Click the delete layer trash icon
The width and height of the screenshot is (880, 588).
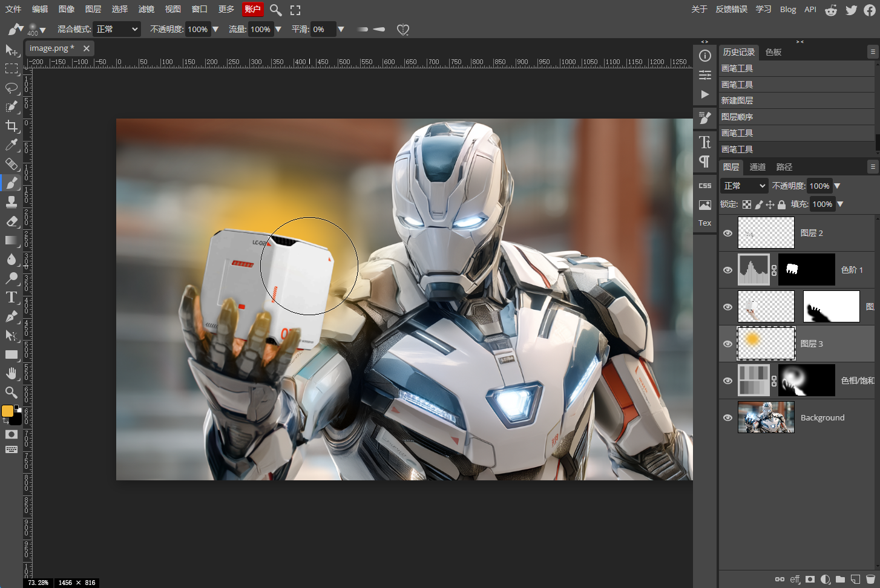870,579
